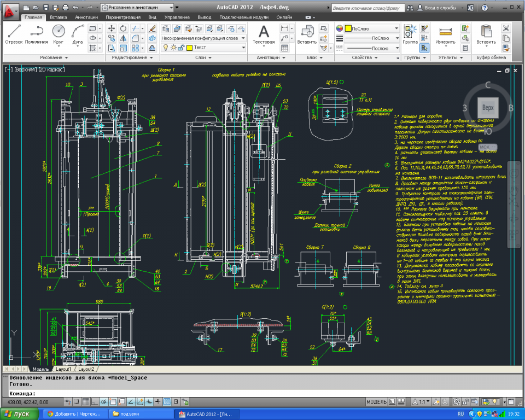Viewport: 525px width, 420px height.
Task: Toggle Grid display in status bar
Action: [86, 401]
